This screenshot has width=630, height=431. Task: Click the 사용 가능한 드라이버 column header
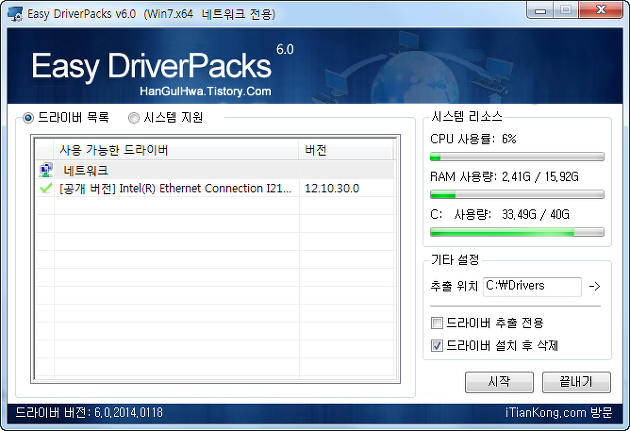(x=176, y=150)
